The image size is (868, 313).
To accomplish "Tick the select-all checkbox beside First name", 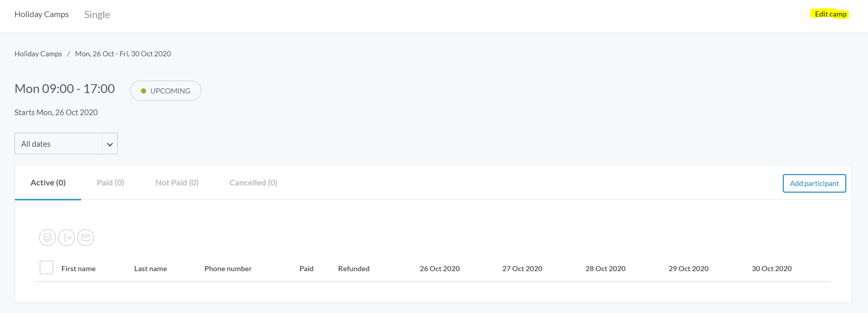I will 46,268.
